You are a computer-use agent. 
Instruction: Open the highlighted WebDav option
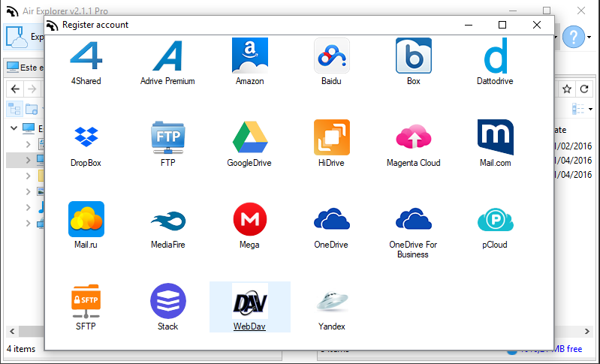tap(250, 307)
